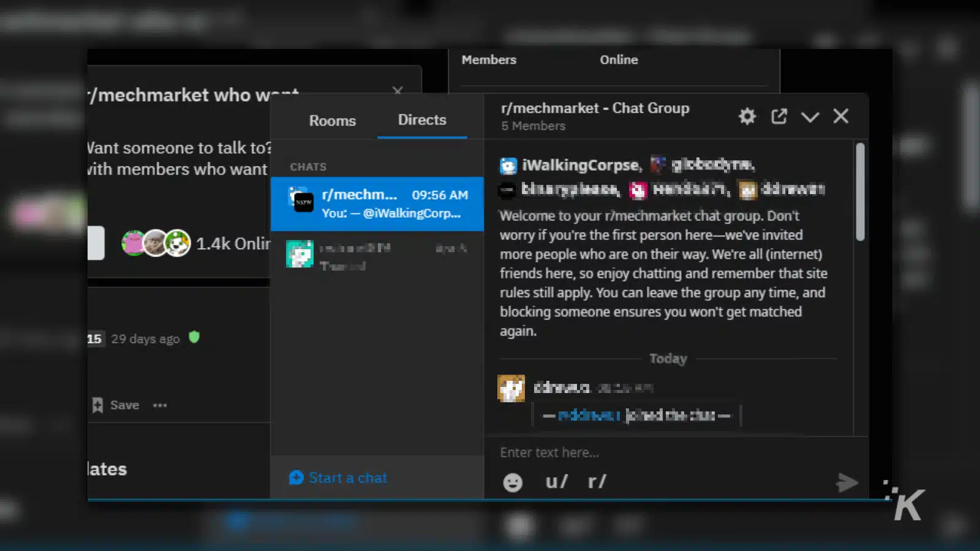The image size is (980, 551).
Task: Insert an r/ subreddit mention
Action: [596, 481]
